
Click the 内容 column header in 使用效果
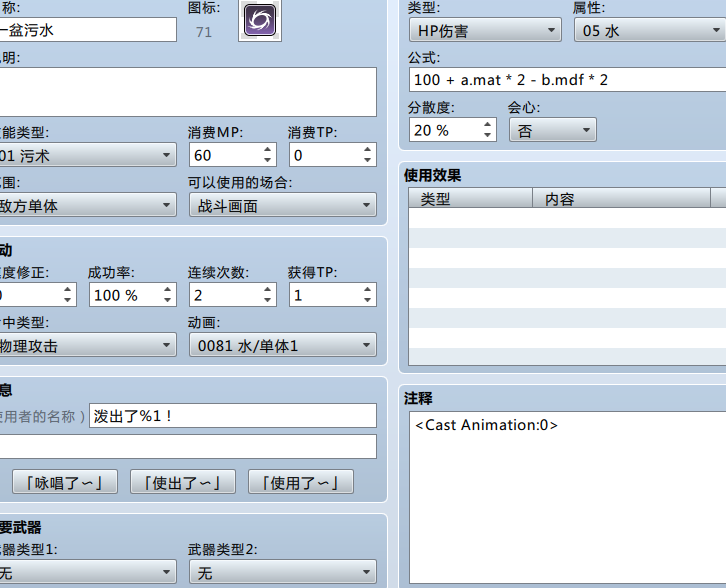pyautogui.click(x=621, y=198)
